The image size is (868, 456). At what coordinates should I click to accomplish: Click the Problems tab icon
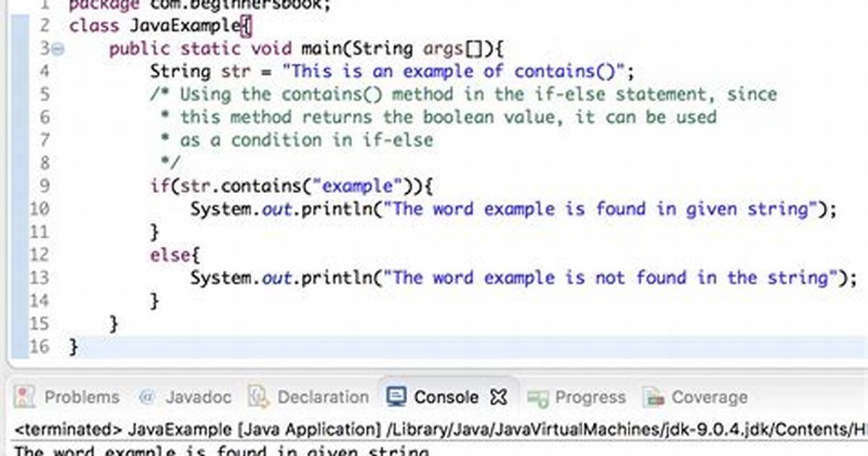[x=25, y=396]
